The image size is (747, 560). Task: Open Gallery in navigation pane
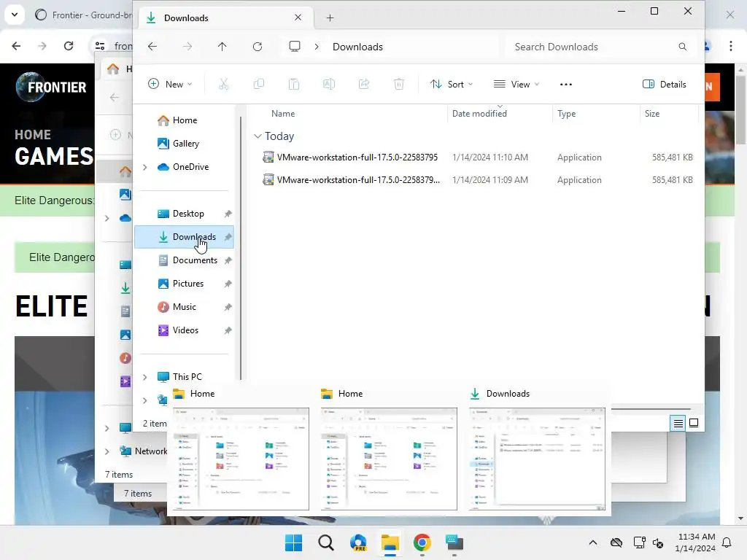pyautogui.click(x=185, y=144)
